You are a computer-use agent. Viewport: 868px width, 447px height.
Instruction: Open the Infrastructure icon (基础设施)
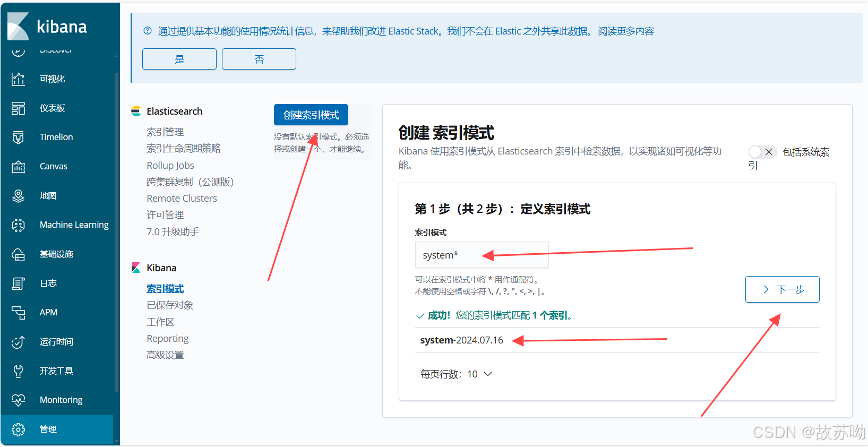(18, 254)
